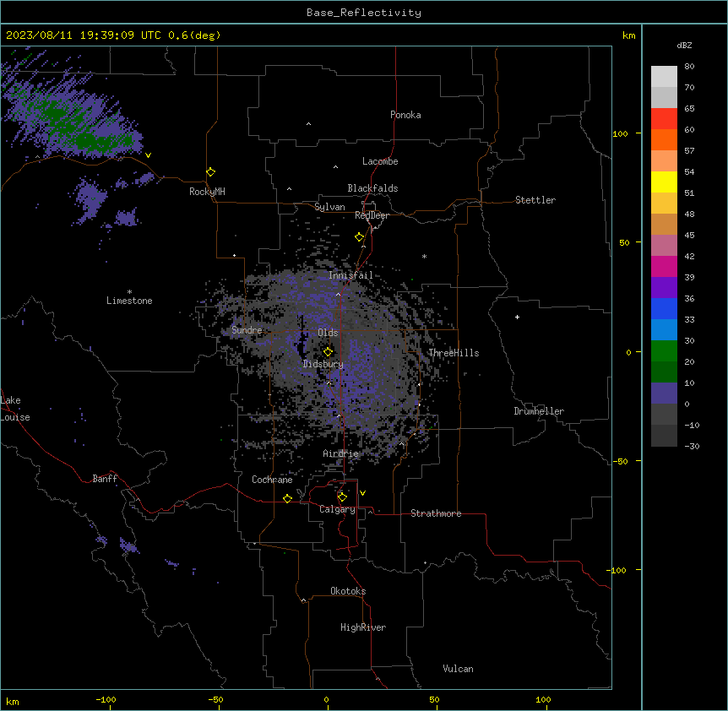The width and height of the screenshot is (728, 711).
Task: Click the white plus marker north of Drumheller
Action: (x=517, y=317)
